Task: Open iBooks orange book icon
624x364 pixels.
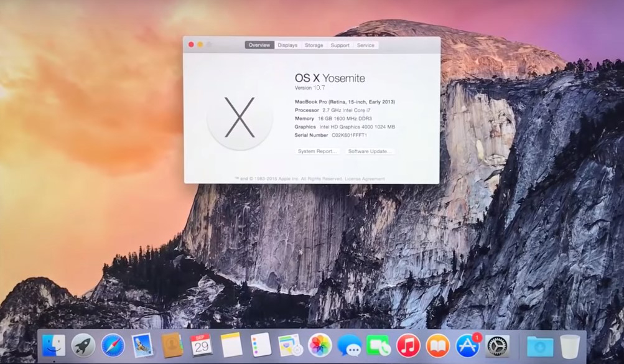Action: click(438, 346)
